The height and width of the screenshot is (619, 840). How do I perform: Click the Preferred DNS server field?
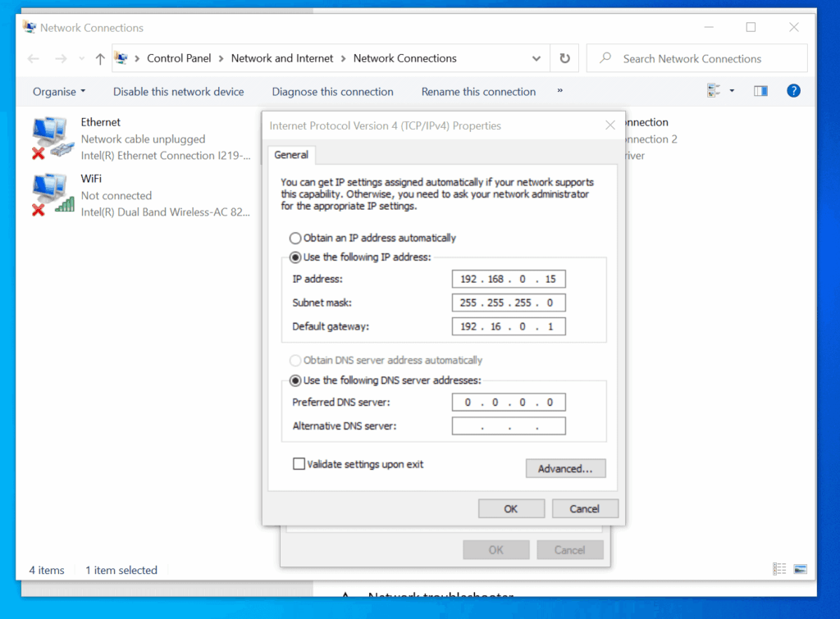pos(509,402)
